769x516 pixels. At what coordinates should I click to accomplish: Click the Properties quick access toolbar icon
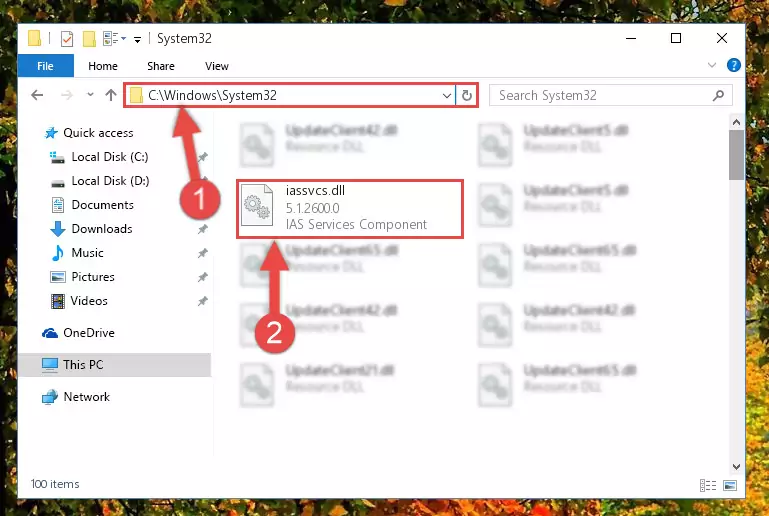pos(67,39)
